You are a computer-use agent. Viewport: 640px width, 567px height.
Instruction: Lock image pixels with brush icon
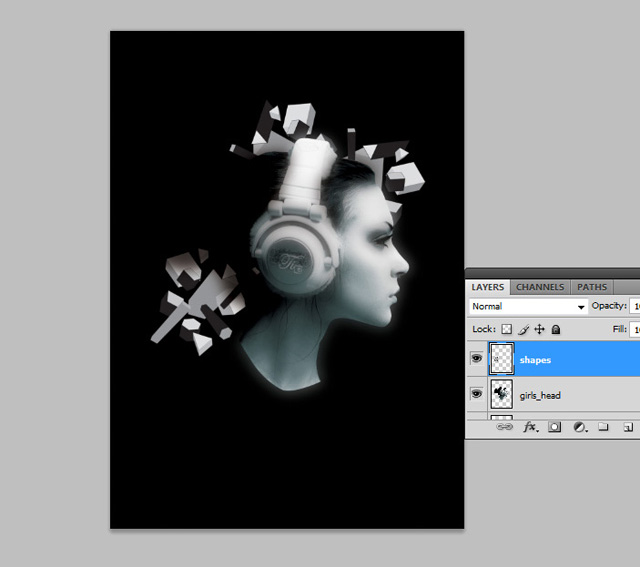pyautogui.click(x=523, y=329)
